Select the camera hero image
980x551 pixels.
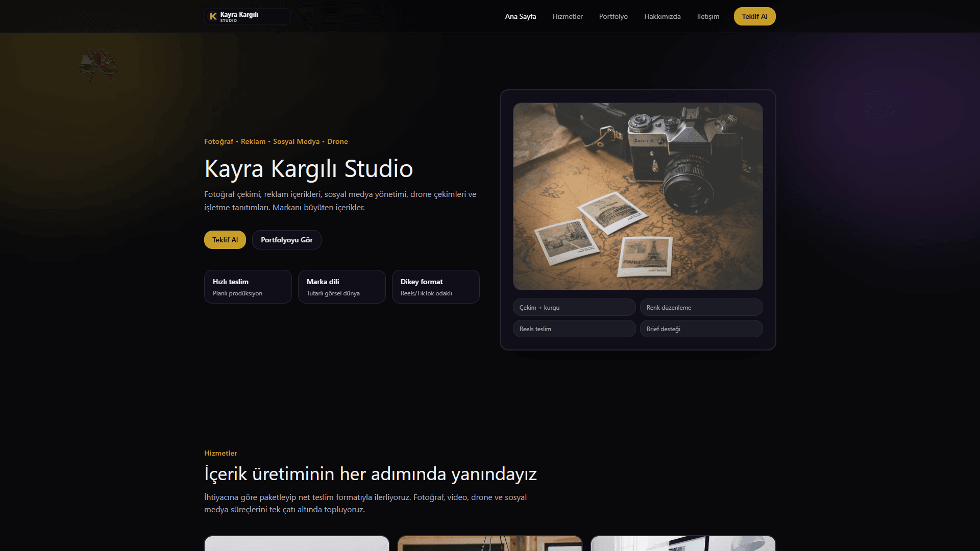tap(637, 196)
